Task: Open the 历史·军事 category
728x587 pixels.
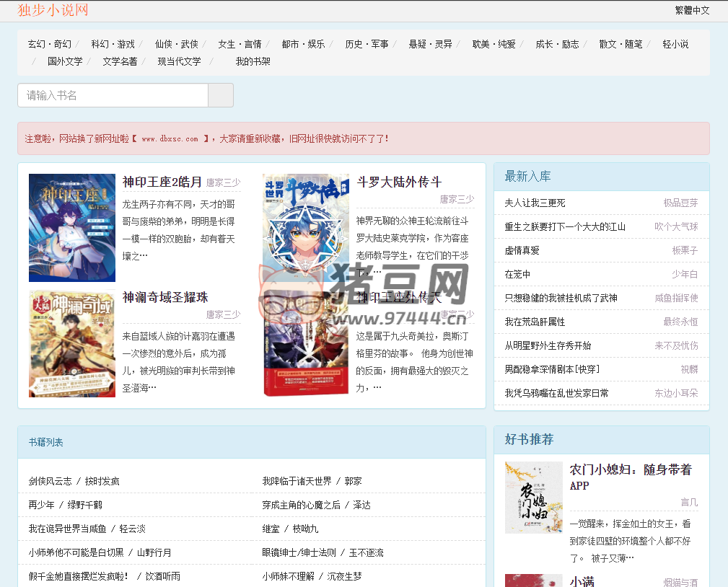Action: point(367,44)
